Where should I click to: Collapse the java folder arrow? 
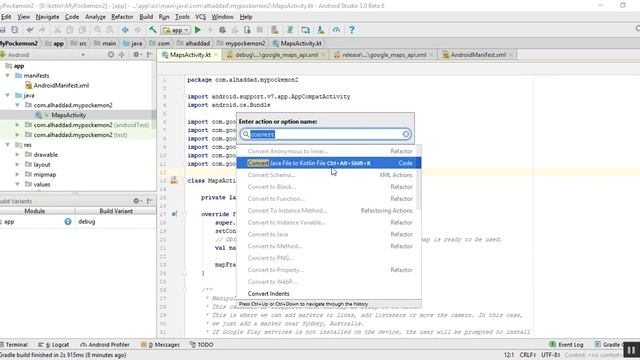(7, 95)
